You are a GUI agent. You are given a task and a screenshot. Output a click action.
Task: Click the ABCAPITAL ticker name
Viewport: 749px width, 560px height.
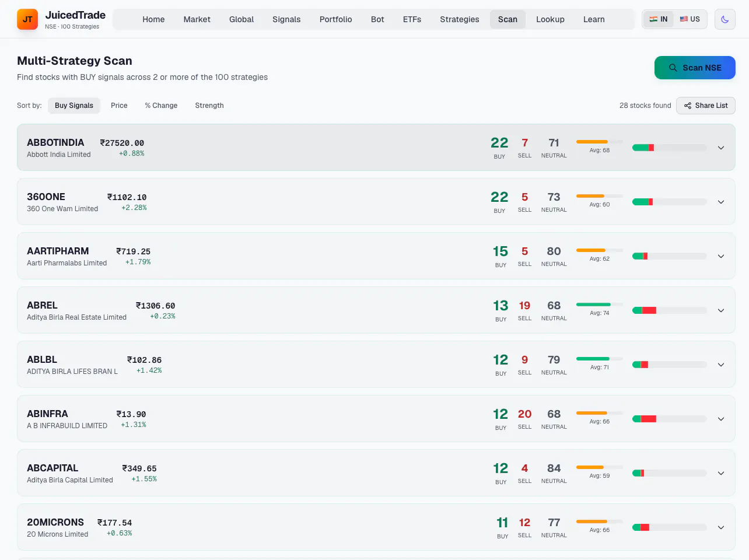pos(52,468)
